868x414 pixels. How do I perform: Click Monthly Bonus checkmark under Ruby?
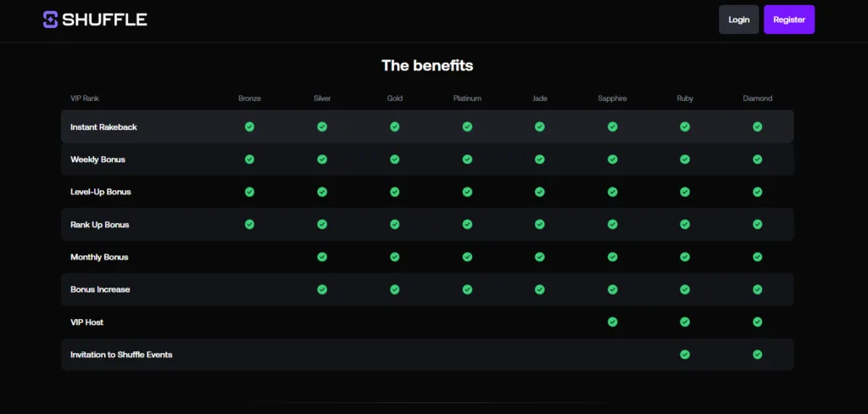coord(685,257)
